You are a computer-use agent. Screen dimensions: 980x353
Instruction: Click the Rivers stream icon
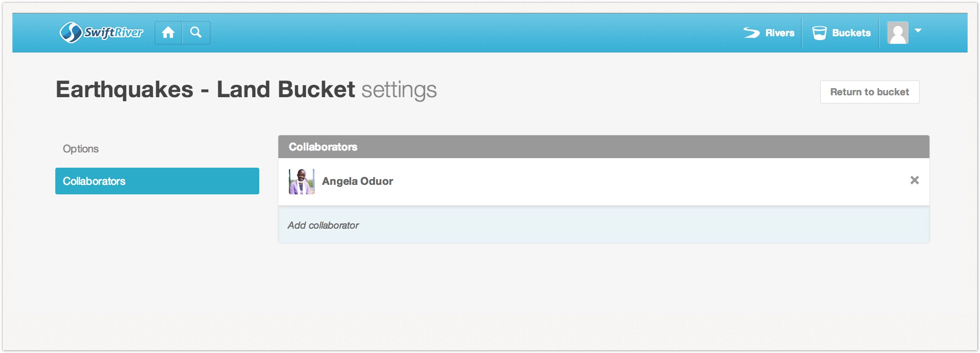click(752, 32)
